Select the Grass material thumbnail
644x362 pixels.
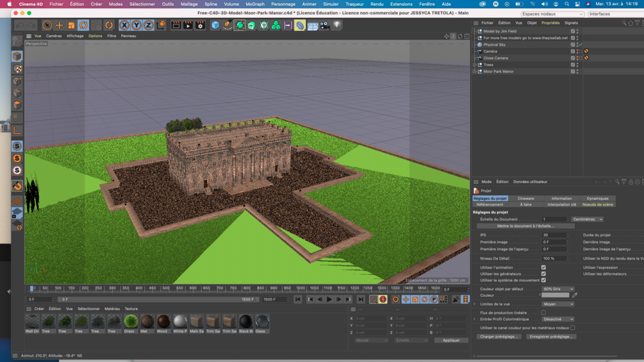tap(131, 322)
